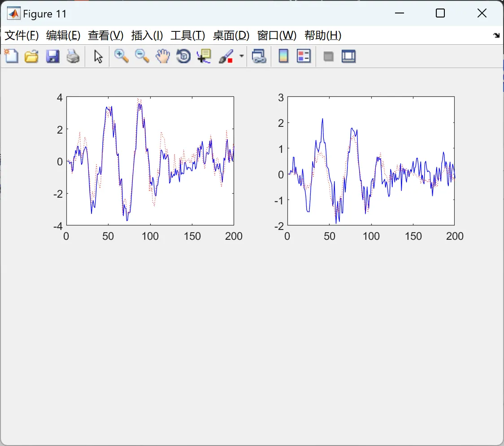Click the New Figure toolbar icon
The width and height of the screenshot is (504, 446).
[x=11, y=56]
